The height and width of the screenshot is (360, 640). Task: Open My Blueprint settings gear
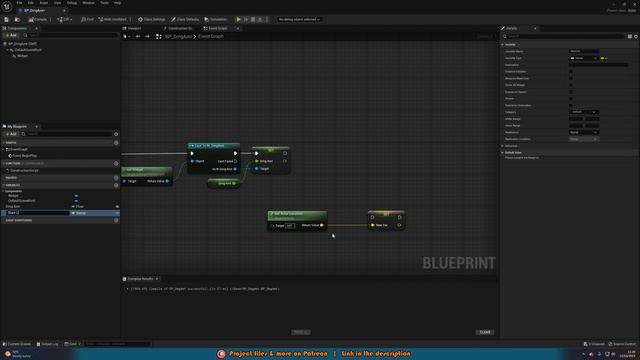tap(116, 134)
